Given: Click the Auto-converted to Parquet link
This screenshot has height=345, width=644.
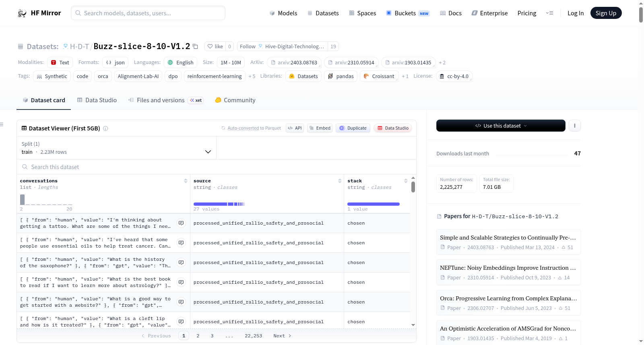Looking at the screenshot, I should tap(243, 128).
